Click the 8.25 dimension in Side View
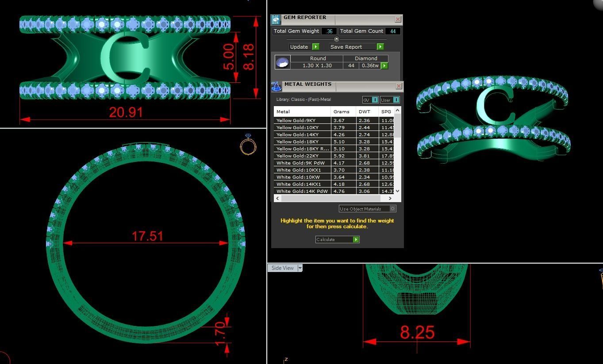 [417, 332]
